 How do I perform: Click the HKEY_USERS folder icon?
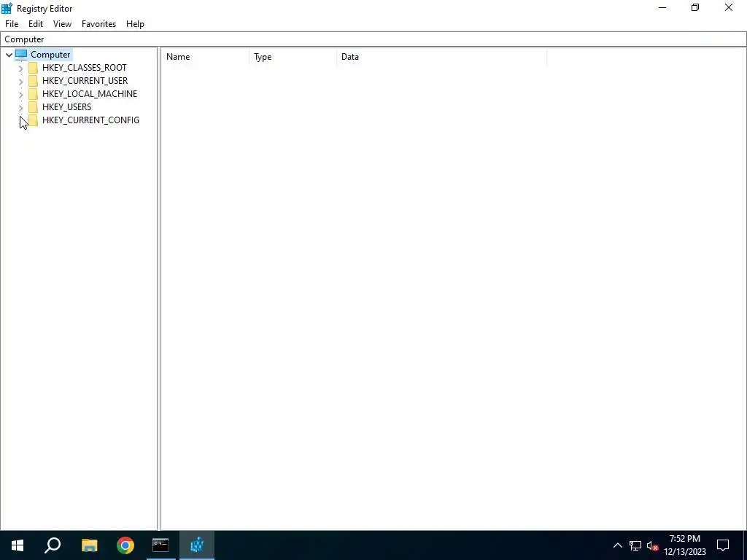[33, 106]
